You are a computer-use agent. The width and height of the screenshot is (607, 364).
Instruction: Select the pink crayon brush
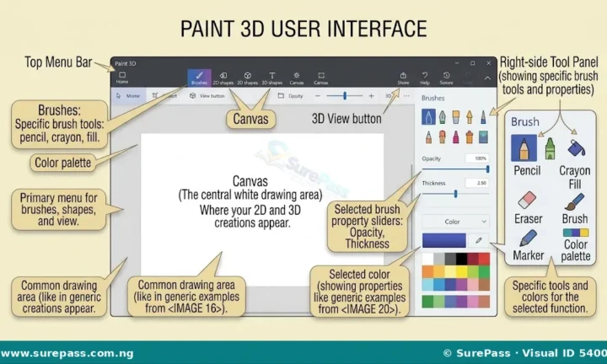click(x=455, y=137)
